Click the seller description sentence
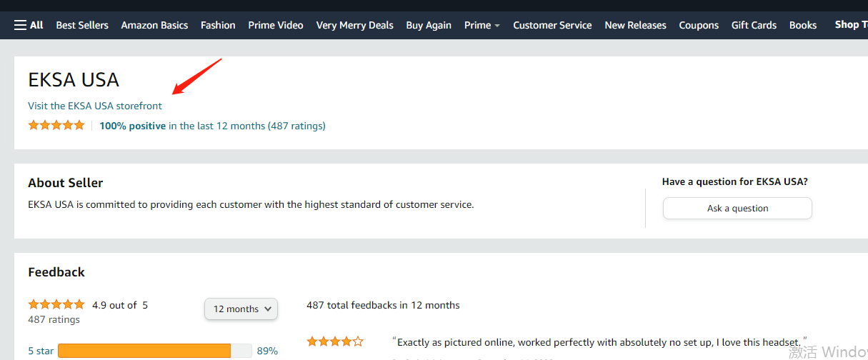This screenshot has width=868, height=360. click(251, 204)
